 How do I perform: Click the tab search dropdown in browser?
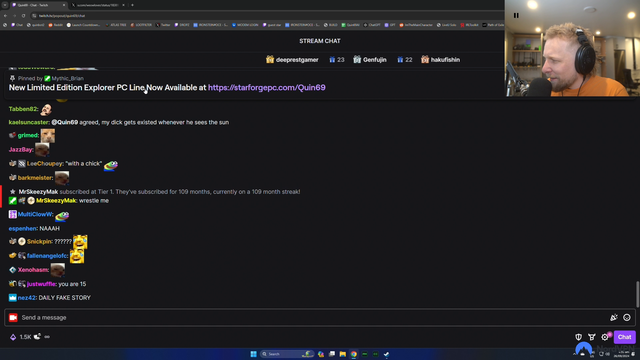5,5
